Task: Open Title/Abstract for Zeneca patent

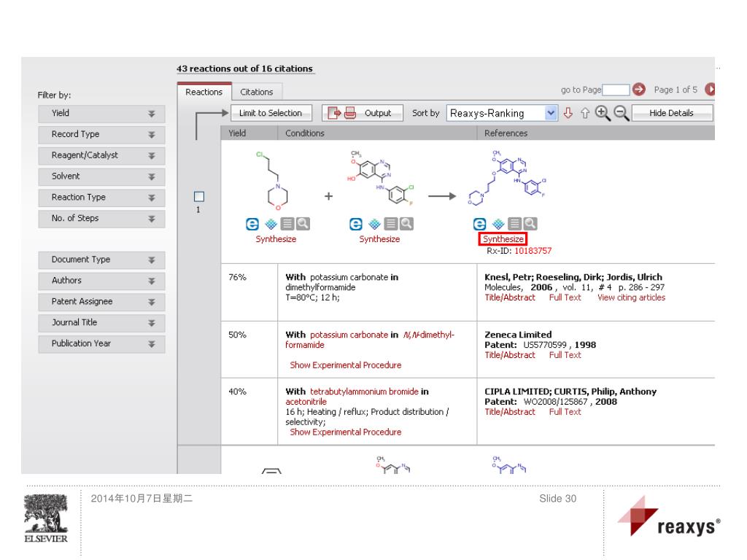Action: tap(510, 355)
